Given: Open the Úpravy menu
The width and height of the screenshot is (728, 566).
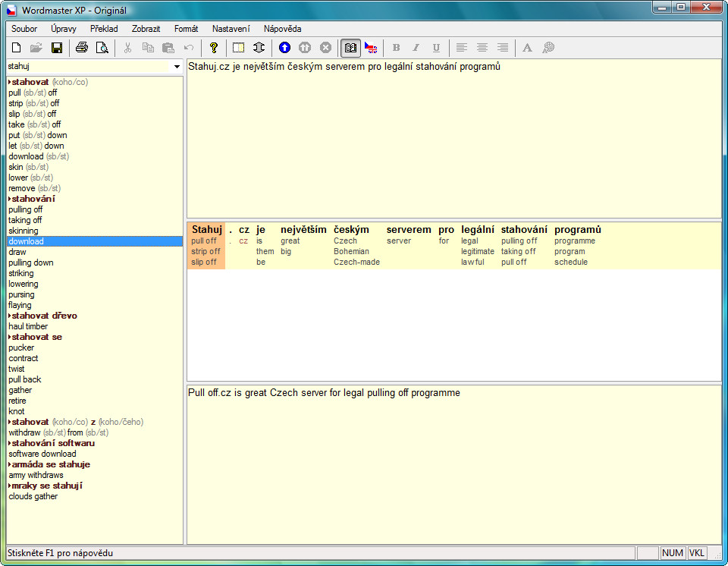Looking at the screenshot, I should (64, 29).
